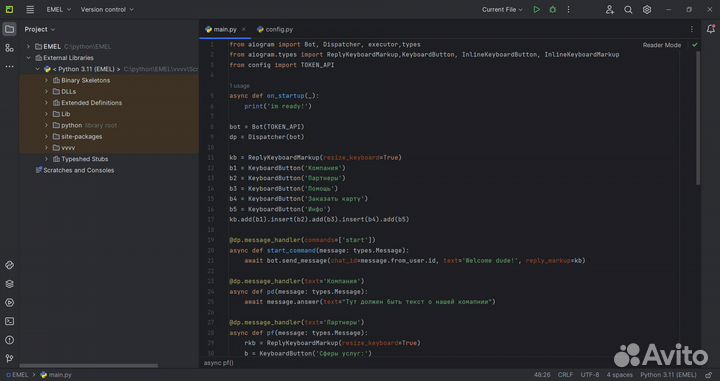Expand Lib folder
Image resolution: width=720 pixels, height=381 pixels.
point(46,114)
